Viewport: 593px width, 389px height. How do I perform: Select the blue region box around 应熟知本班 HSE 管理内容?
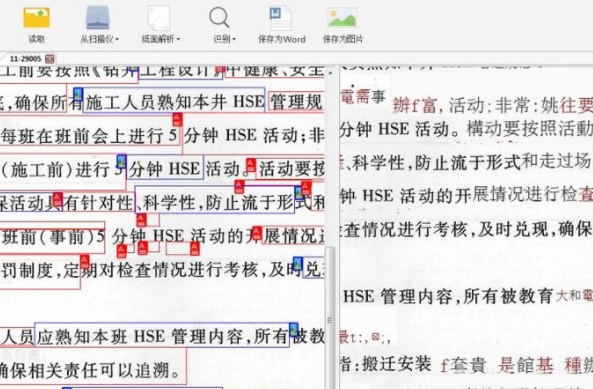162,335
